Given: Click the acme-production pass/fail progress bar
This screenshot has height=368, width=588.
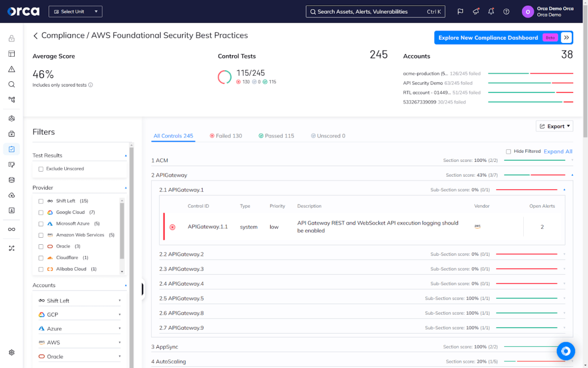Looking at the screenshot, I should [531, 74].
